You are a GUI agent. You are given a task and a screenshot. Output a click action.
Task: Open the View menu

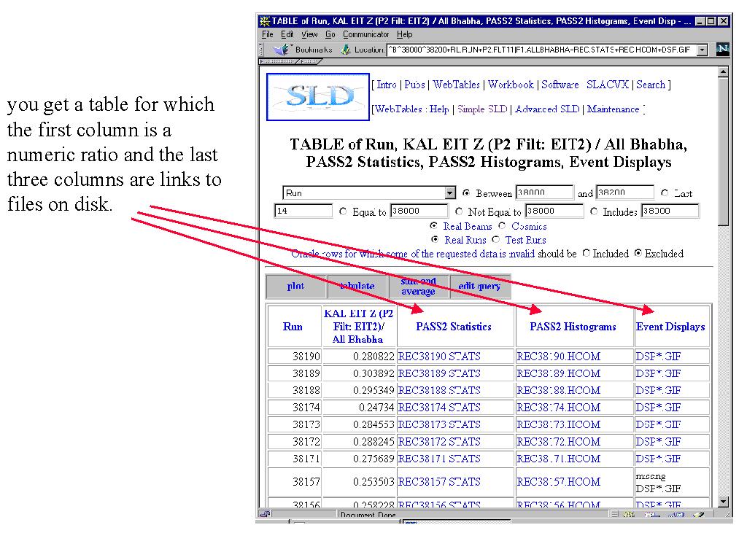point(309,34)
